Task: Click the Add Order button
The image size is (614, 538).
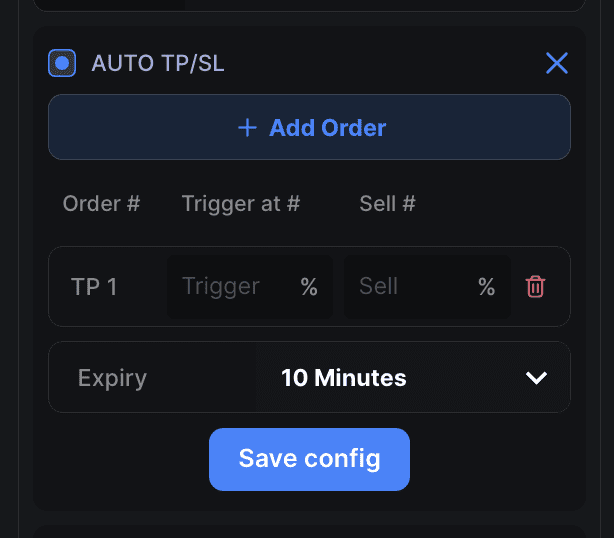Action: [x=309, y=127]
